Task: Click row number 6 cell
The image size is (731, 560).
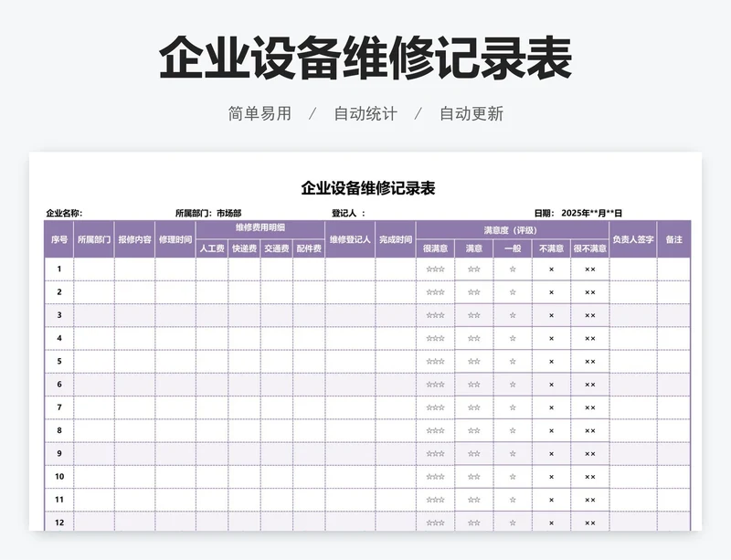Action: tap(59, 385)
